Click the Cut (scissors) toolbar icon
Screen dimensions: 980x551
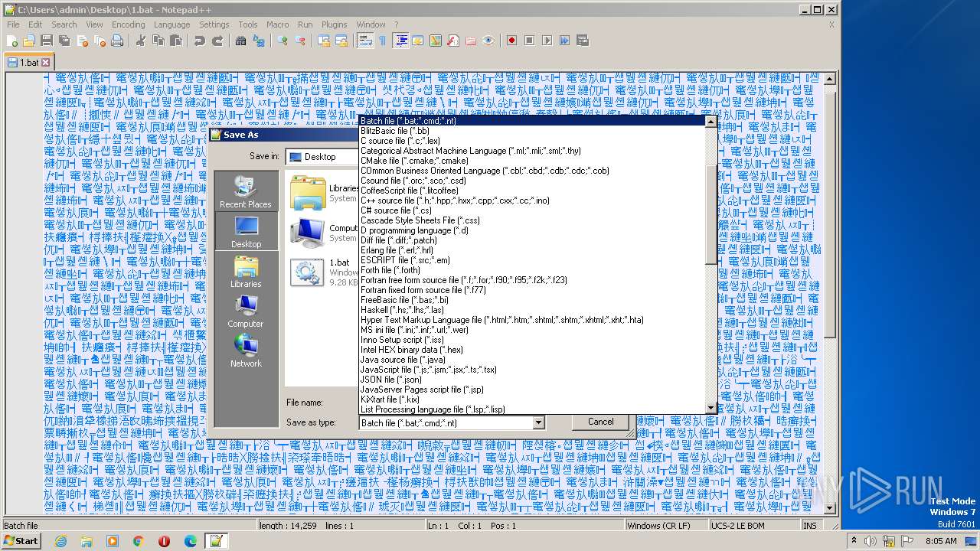[140, 41]
